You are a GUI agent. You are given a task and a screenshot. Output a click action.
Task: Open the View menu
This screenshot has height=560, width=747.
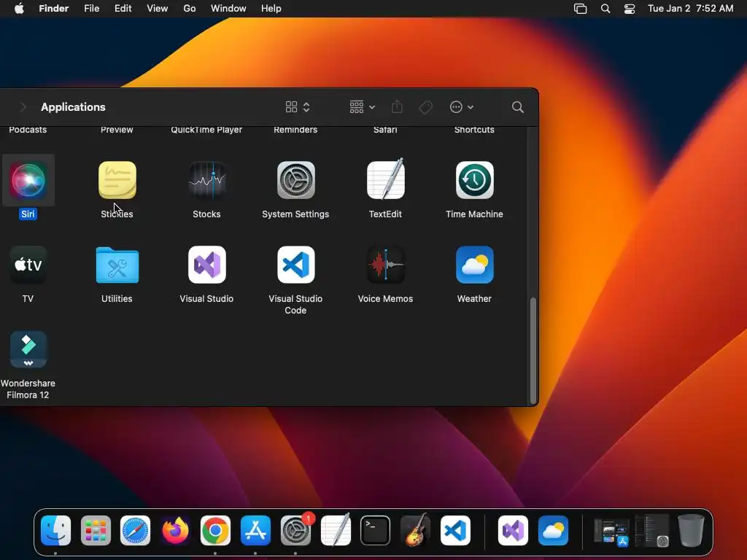click(158, 9)
